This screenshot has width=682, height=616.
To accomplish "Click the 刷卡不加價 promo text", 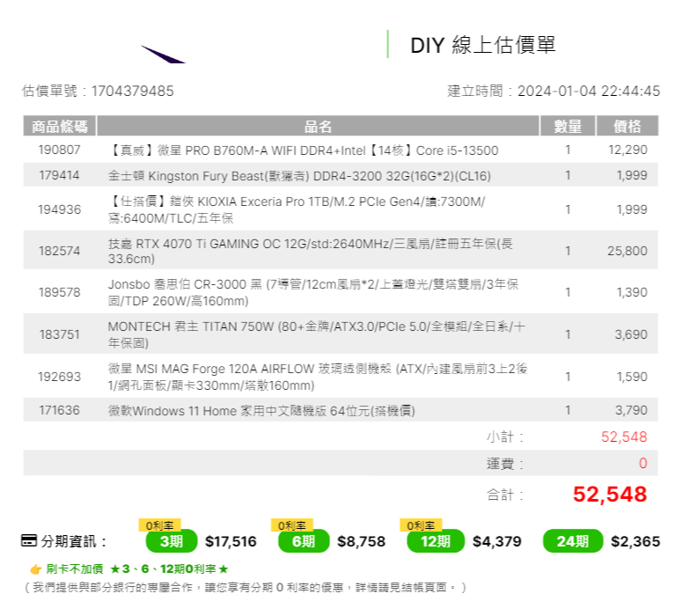I will (x=137, y=569).
